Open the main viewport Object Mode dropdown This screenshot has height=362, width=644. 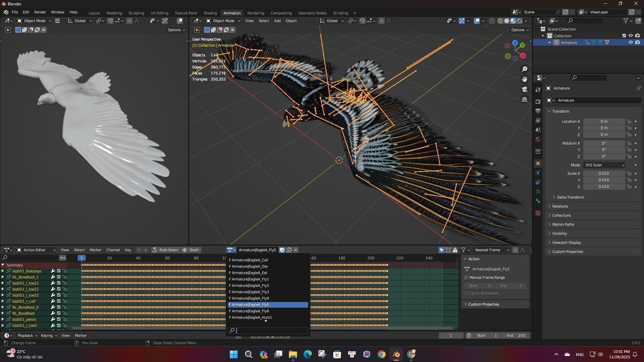coord(224,21)
